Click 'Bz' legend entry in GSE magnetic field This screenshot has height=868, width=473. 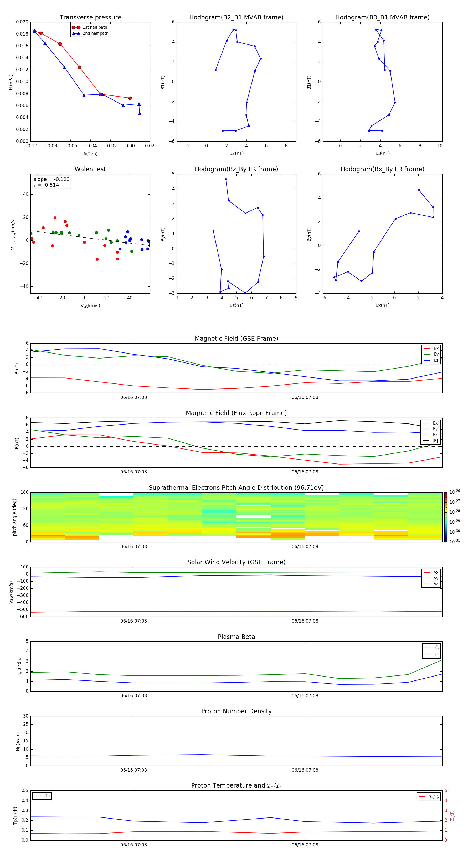point(431,360)
